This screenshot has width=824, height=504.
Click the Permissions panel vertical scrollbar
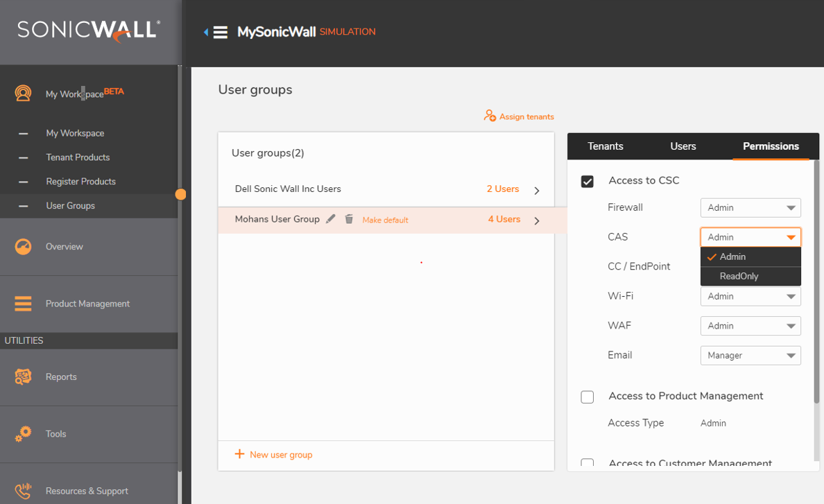pos(816,277)
